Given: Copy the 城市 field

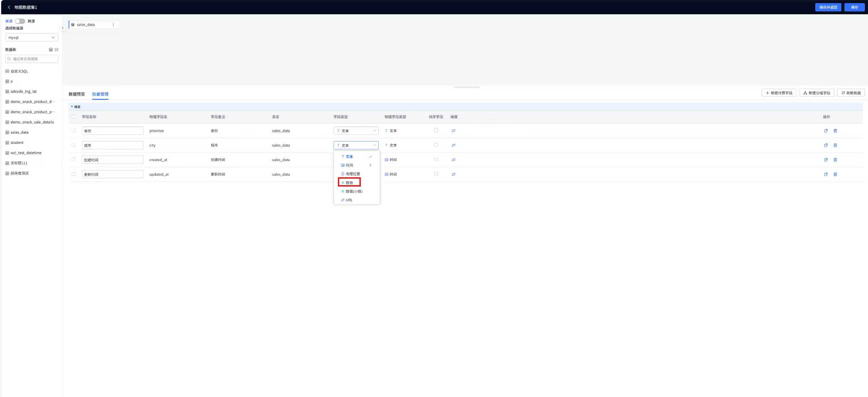Looking at the screenshot, I should pyautogui.click(x=826, y=145).
